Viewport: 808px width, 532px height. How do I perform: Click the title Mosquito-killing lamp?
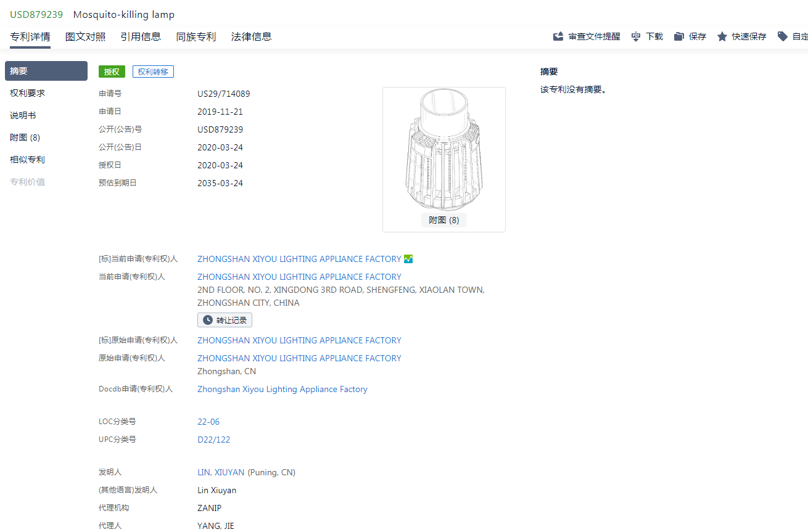[124, 14]
